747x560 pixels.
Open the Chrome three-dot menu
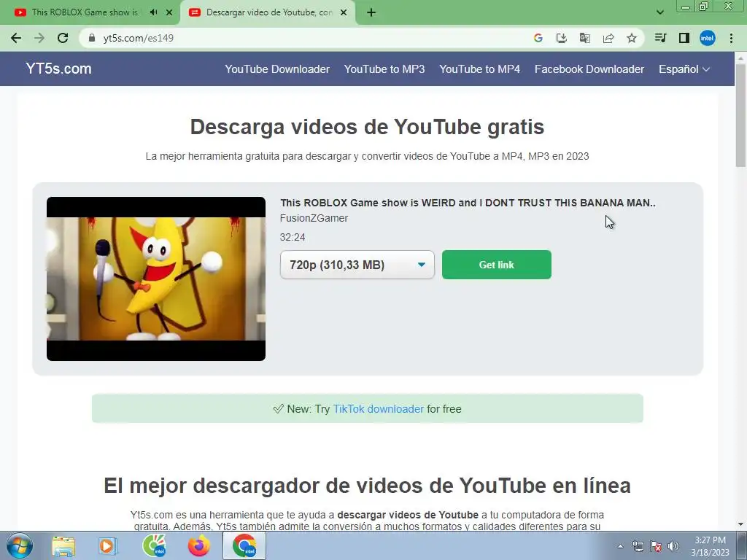(731, 38)
